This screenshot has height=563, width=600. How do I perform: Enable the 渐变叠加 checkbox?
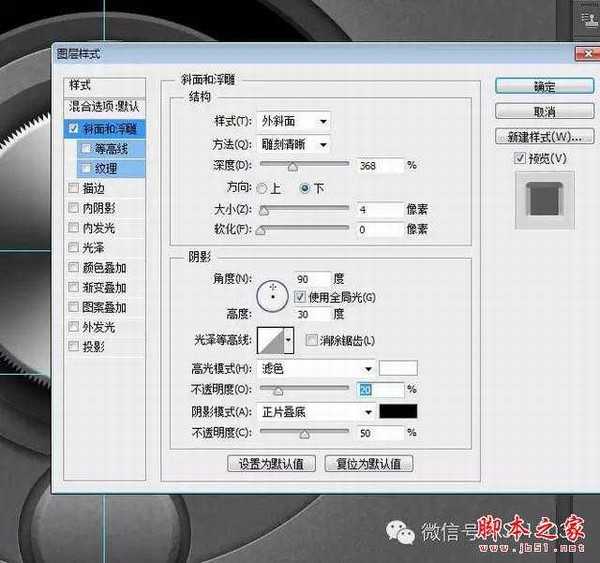click(x=73, y=287)
